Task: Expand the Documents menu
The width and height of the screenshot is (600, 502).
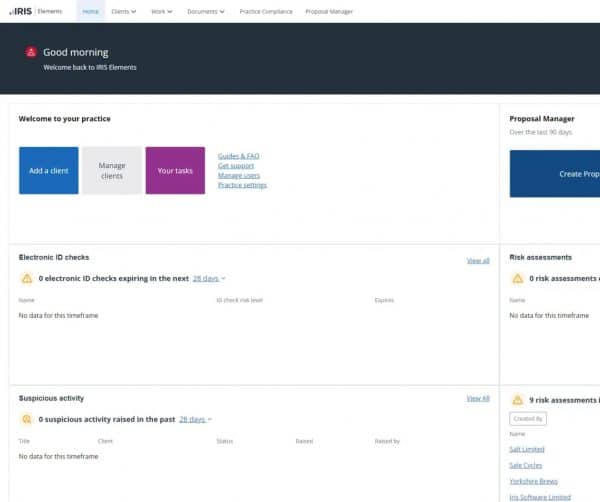Action: 206,11
